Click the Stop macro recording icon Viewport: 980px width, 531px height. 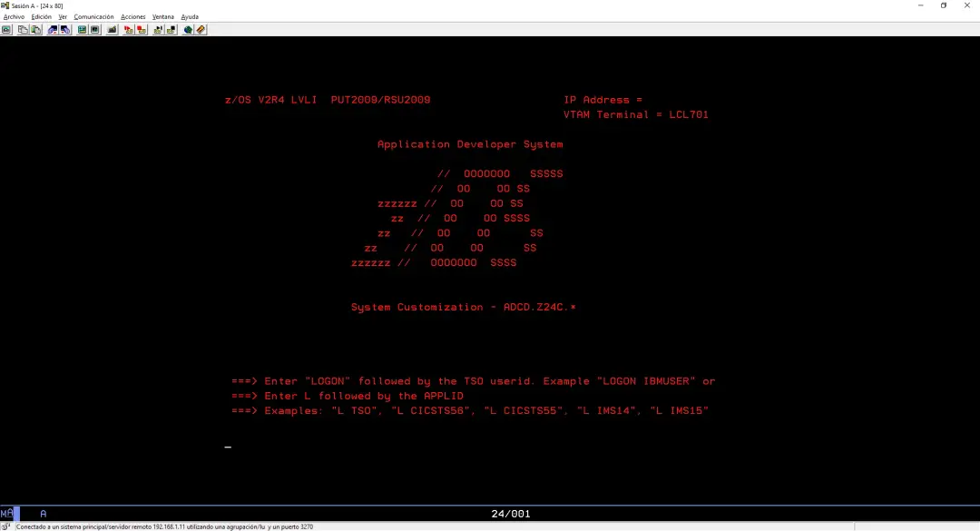[142, 29]
